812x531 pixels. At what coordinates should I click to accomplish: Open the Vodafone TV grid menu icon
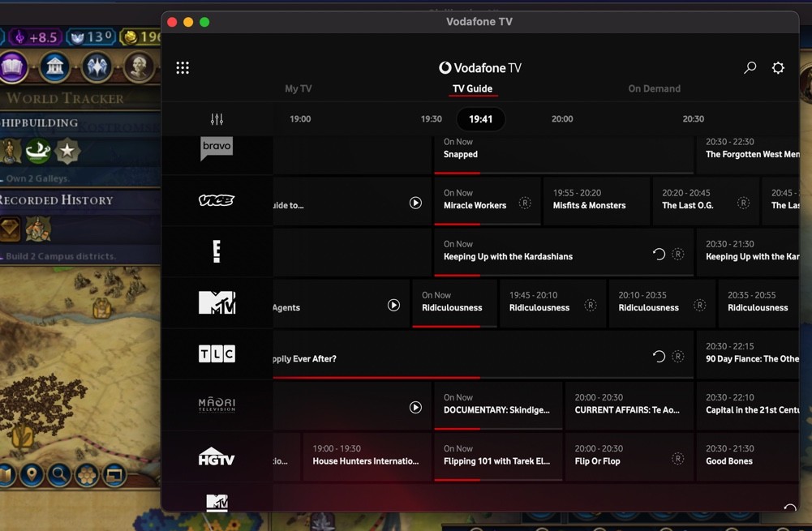[183, 68]
